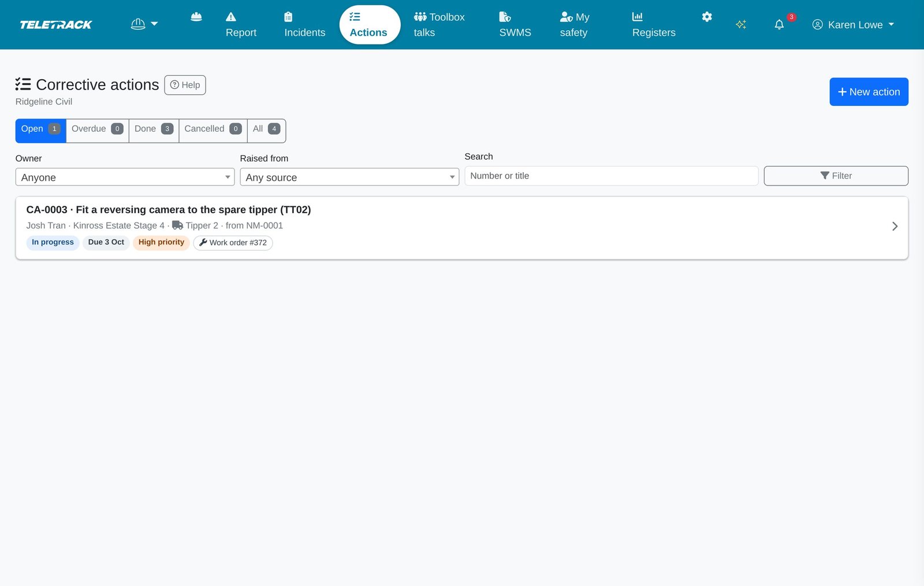
Task: Open the Registers section
Action: click(x=654, y=24)
